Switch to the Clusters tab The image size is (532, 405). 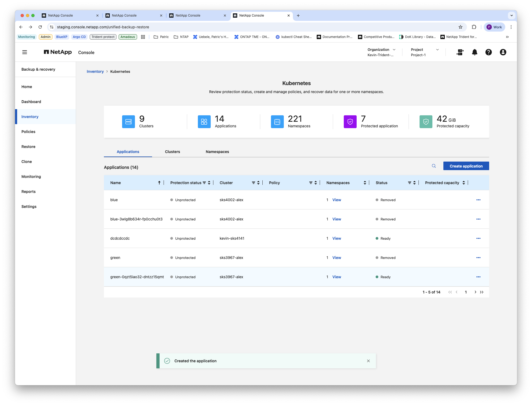[172, 152]
